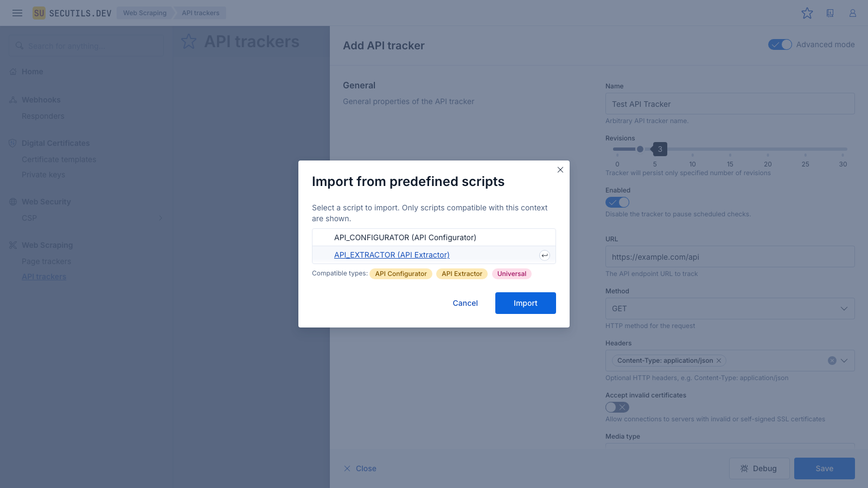
Task: Close the import scripts dialog
Action: 560,170
